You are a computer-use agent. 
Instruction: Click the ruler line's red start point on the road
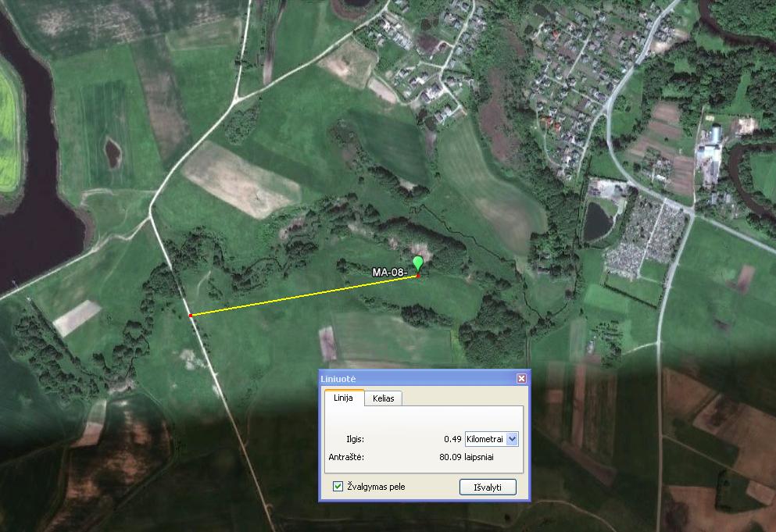click(x=191, y=316)
